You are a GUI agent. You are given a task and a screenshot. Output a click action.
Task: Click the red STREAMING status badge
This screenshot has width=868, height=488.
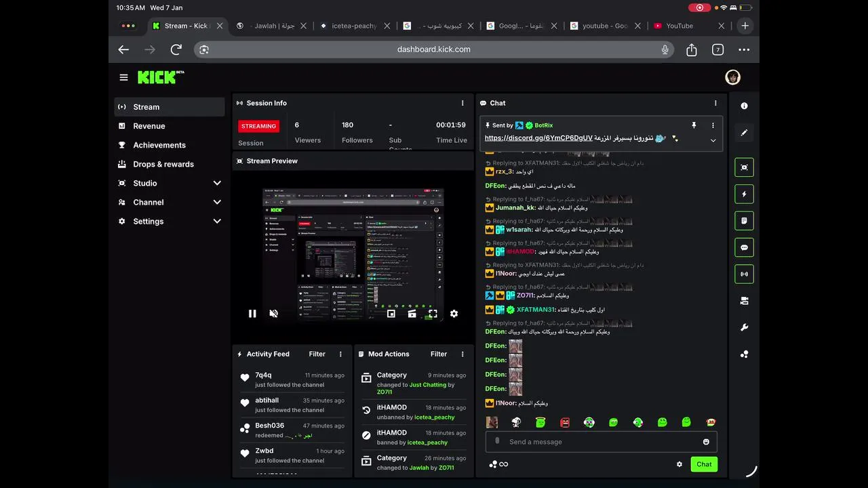tap(259, 126)
